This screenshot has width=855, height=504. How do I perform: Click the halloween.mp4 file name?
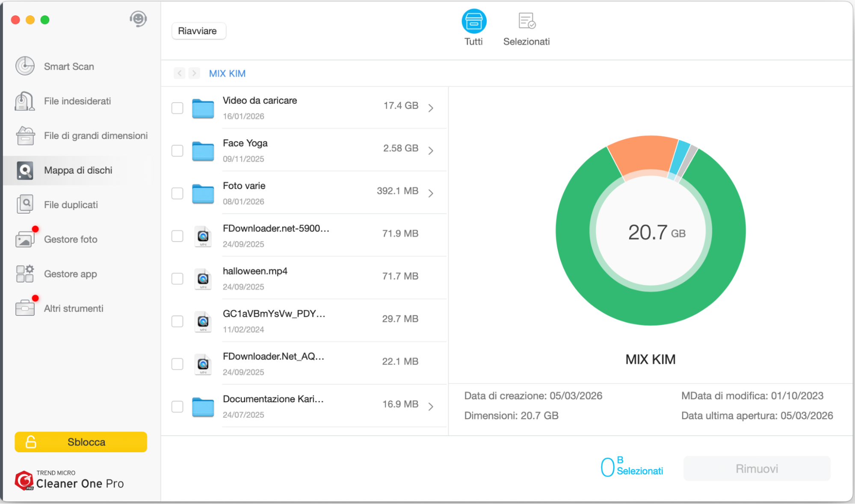pos(255,271)
